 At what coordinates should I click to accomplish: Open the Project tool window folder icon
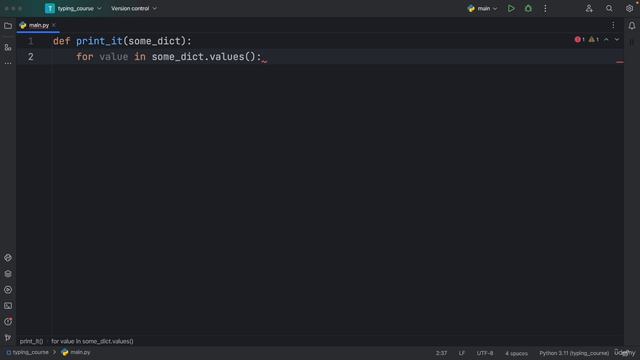[8, 26]
